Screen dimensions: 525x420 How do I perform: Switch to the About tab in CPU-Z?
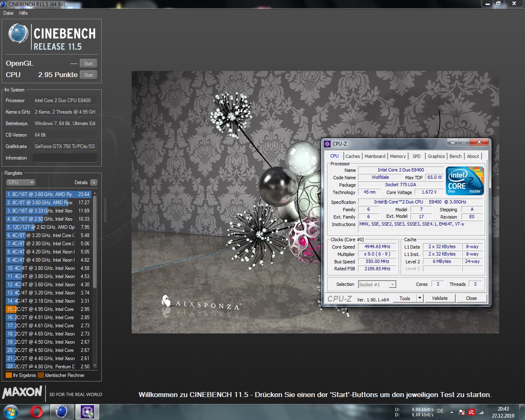tap(473, 156)
